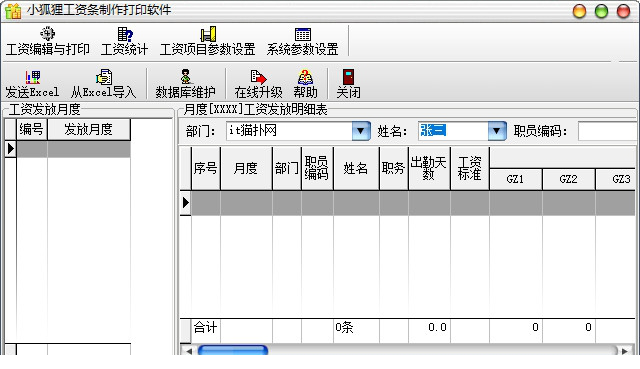
Task: Click the red close window button
Action: pyautogui.click(x=623, y=11)
